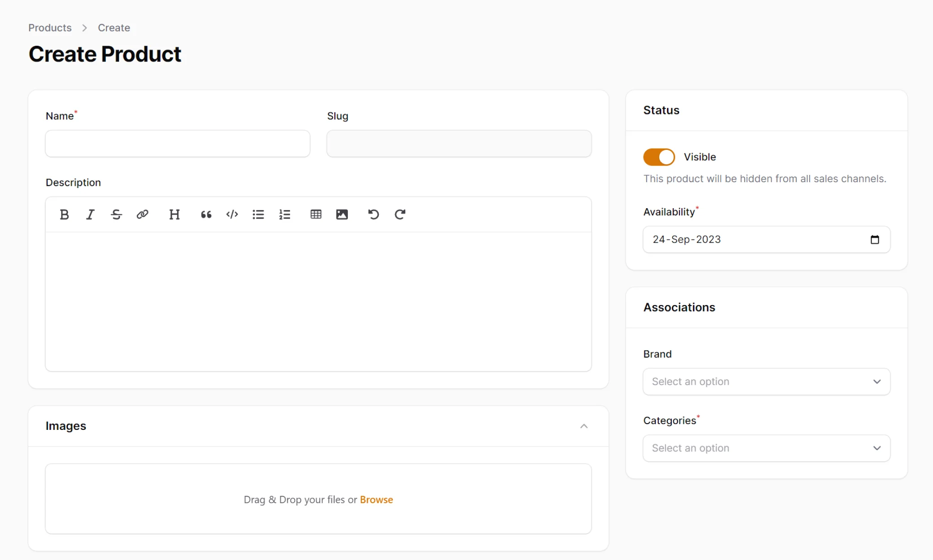Apply strikethrough to description text
Screen dimensions: 933x560
[x=116, y=214]
